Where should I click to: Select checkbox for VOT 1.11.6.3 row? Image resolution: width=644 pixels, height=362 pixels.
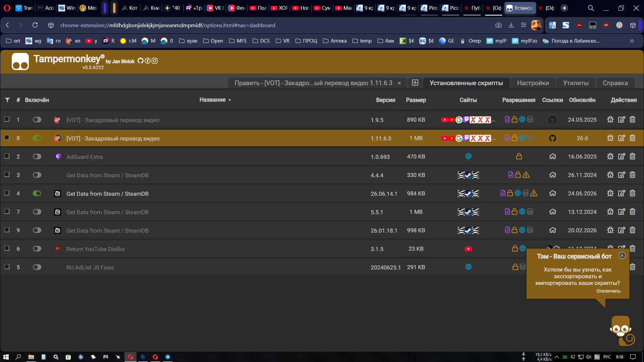point(7,138)
